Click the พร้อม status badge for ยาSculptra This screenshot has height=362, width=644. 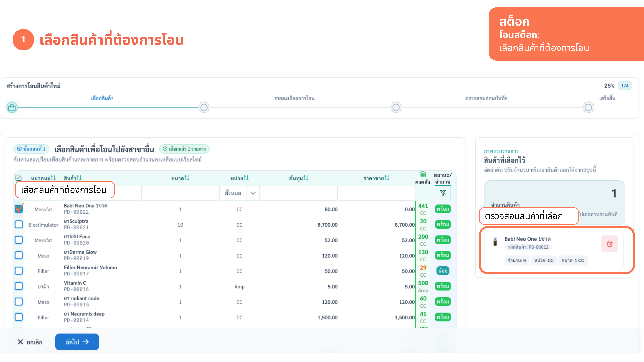coord(443,224)
